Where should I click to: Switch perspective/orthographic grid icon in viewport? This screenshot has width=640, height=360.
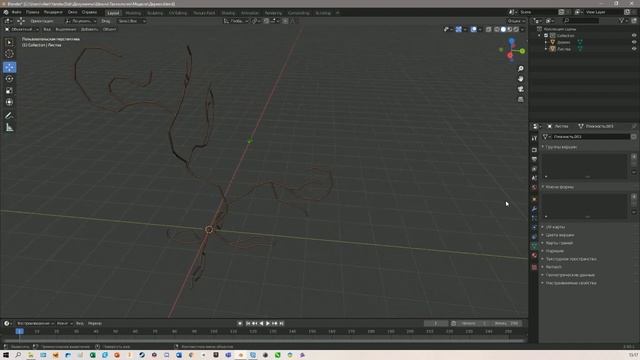point(521,100)
